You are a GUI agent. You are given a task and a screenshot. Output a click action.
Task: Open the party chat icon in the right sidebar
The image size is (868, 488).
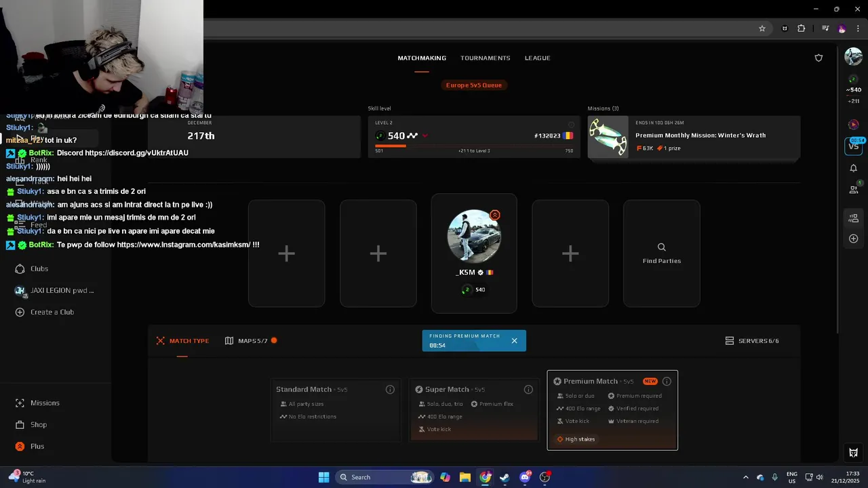click(853, 218)
